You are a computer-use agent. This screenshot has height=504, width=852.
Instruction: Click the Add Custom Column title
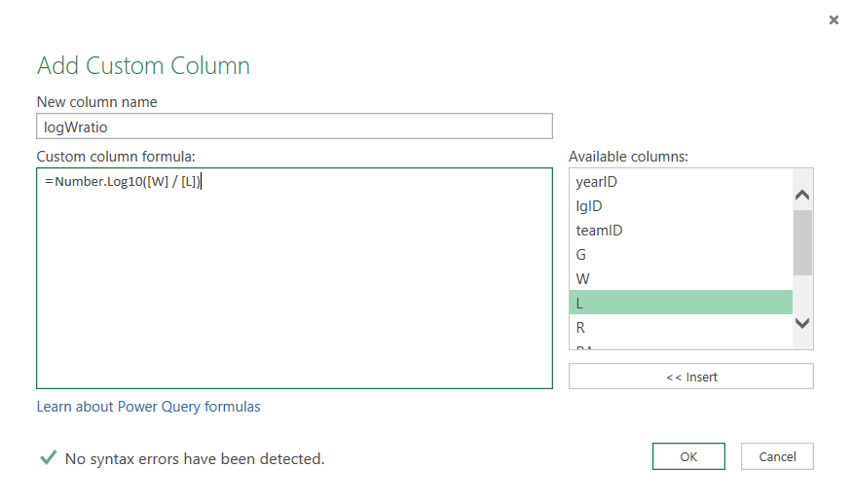click(x=143, y=66)
